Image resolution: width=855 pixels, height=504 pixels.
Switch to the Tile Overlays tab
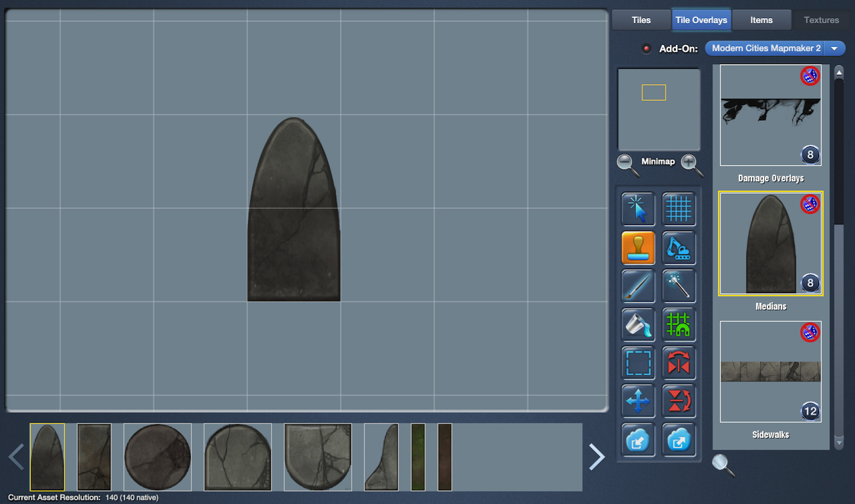pos(701,20)
